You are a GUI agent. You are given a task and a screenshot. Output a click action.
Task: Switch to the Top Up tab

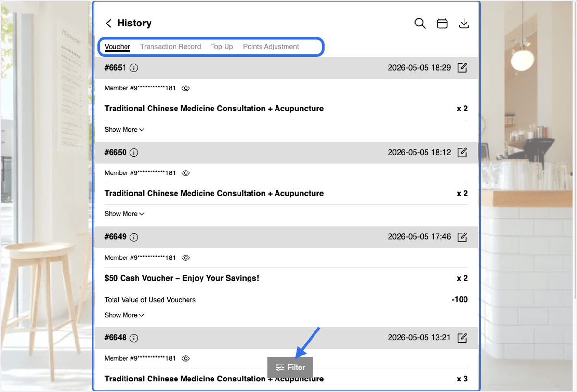(x=222, y=47)
